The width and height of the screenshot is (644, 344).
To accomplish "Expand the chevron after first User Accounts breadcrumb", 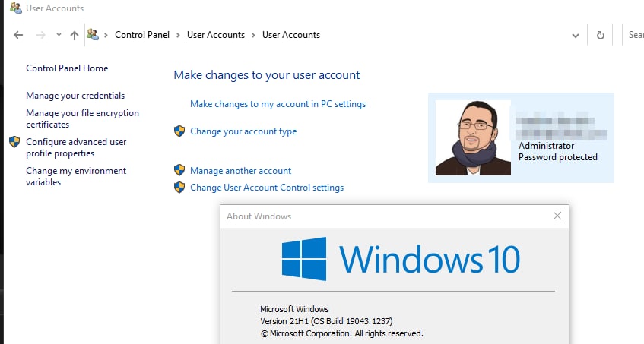I will click(253, 35).
